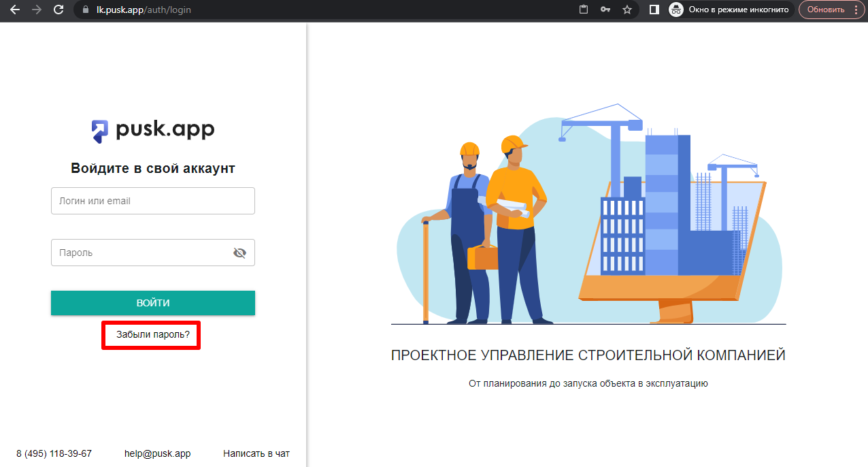Click the Войдите в свой аккаунт heading
This screenshot has height=467, width=868.
(x=153, y=168)
